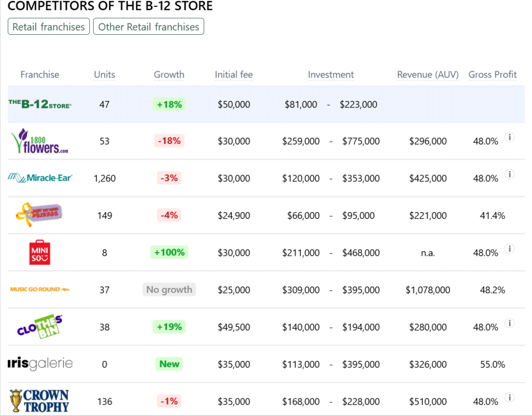Viewport: 532px width, 416px height.
Task: Open the Music Go Round franchise logo
Action: point(39,289)
